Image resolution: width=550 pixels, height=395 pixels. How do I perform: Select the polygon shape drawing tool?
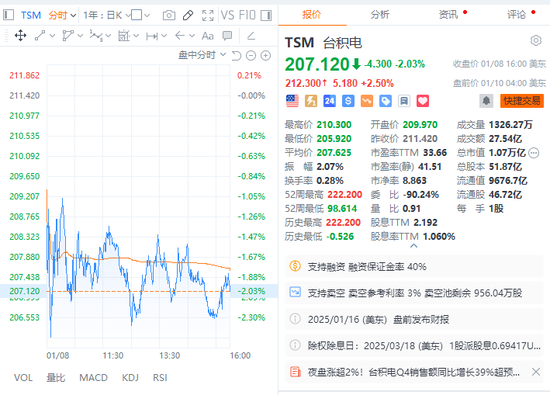coord(68,35)
